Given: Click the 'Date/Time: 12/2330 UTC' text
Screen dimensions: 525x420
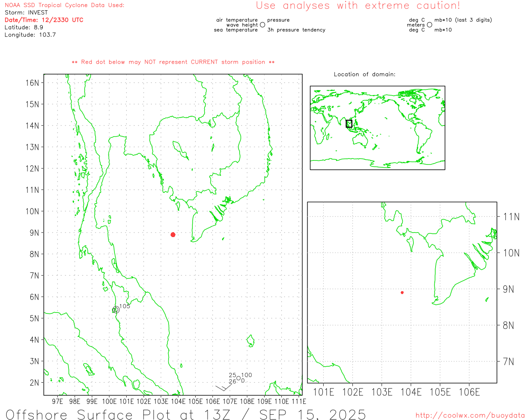Looking at the screenshot, I should point(44,20).
